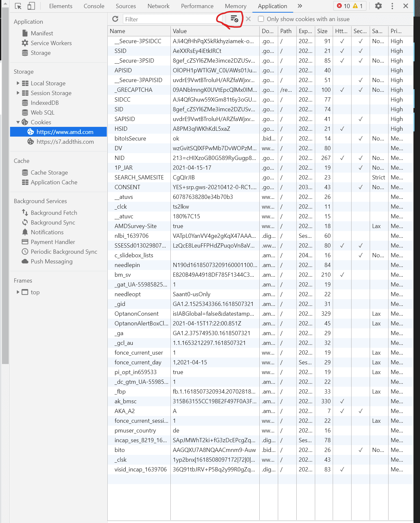420x523 pixels.
Task: Open the Service Workers section
Action: click(x=51, y=43)
